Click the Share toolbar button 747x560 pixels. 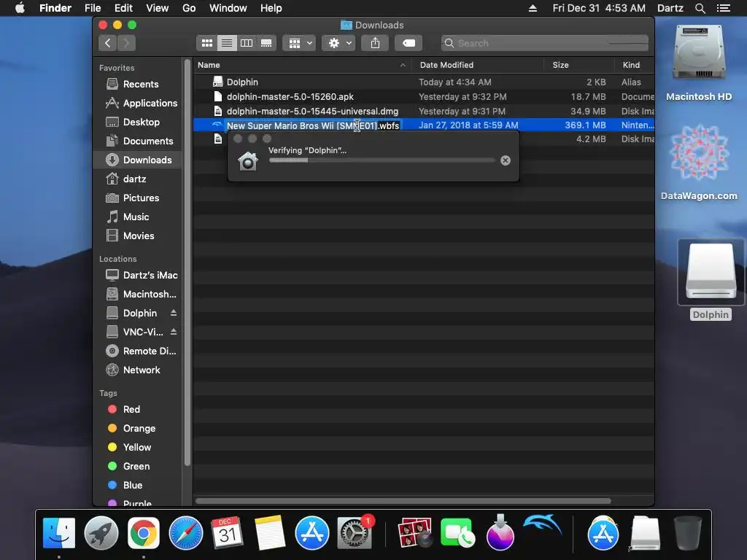[x=376, y=43]
